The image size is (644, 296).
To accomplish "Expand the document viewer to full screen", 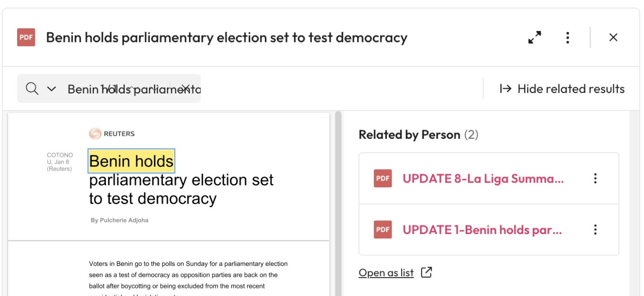I will point(534,38).
